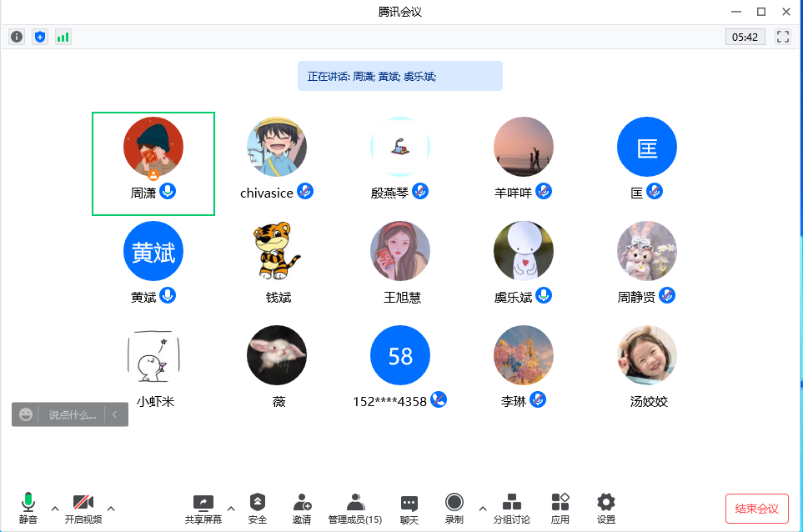Select 钱斌's tiger avatar
This screenshot has width=803, height=532.
(277, 251)
